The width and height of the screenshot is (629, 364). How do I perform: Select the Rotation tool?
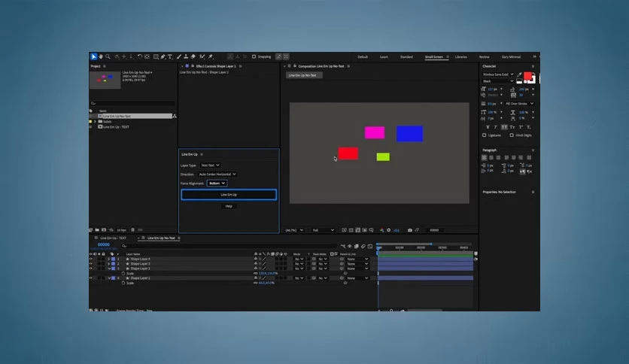click(140, 56)
